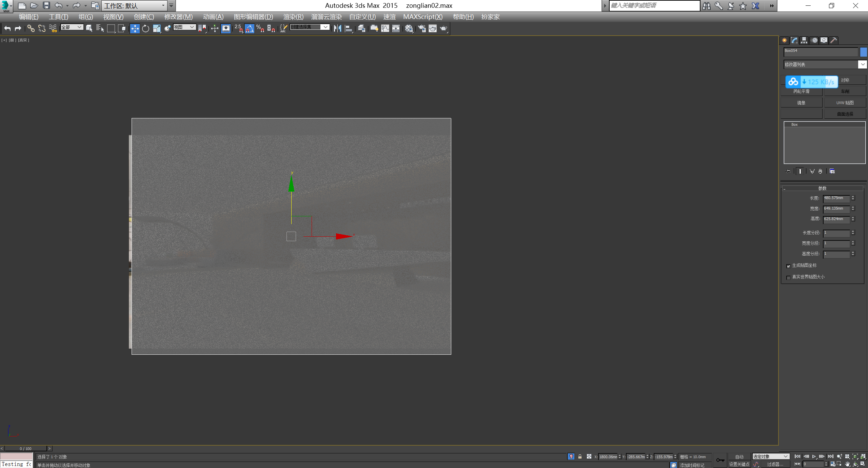Open Select by Name list icon

100,28
